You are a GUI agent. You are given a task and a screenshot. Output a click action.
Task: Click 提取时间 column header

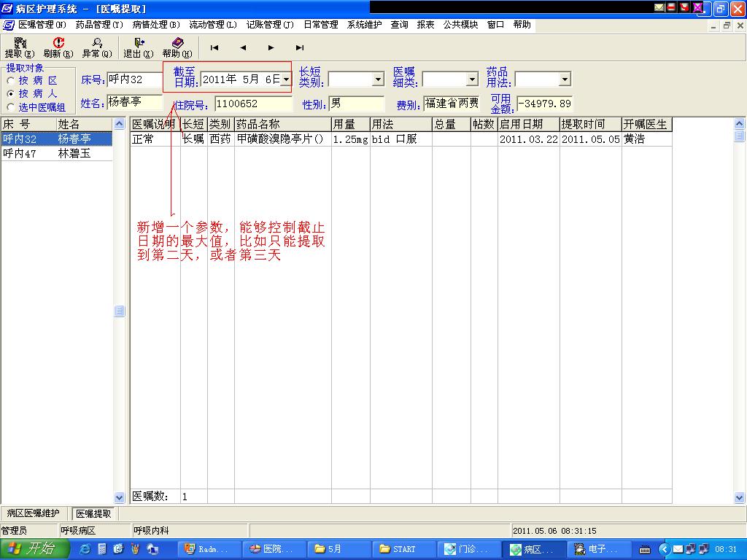point(591,125)
